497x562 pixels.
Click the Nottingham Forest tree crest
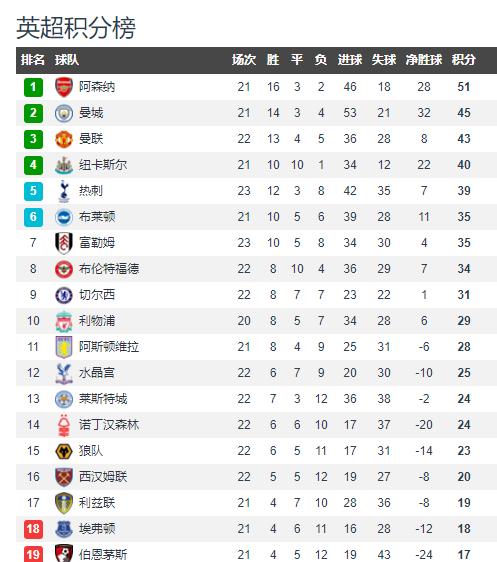[x=63, y=425]
